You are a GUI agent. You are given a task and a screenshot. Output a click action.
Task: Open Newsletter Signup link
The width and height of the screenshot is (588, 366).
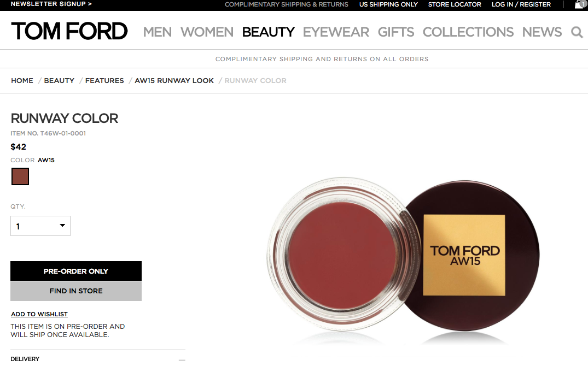[51, 4]
